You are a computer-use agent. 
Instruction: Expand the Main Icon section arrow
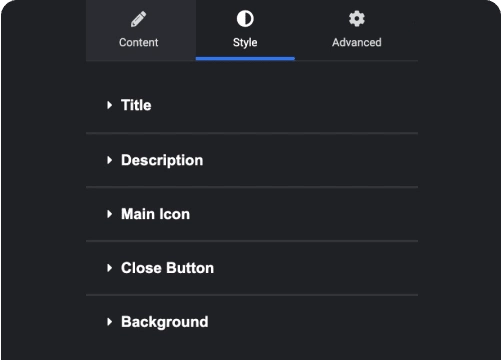tap(109, 214)
